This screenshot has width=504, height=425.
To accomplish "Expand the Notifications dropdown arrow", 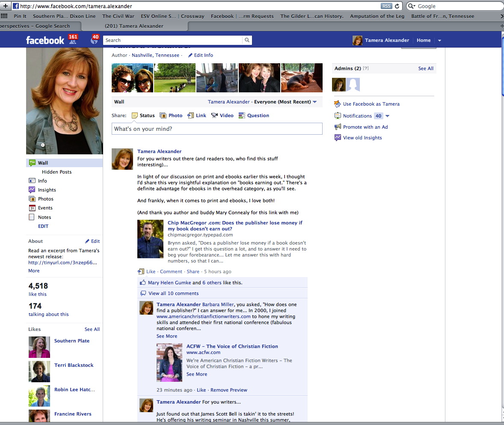I will click(x=387, y=116).
